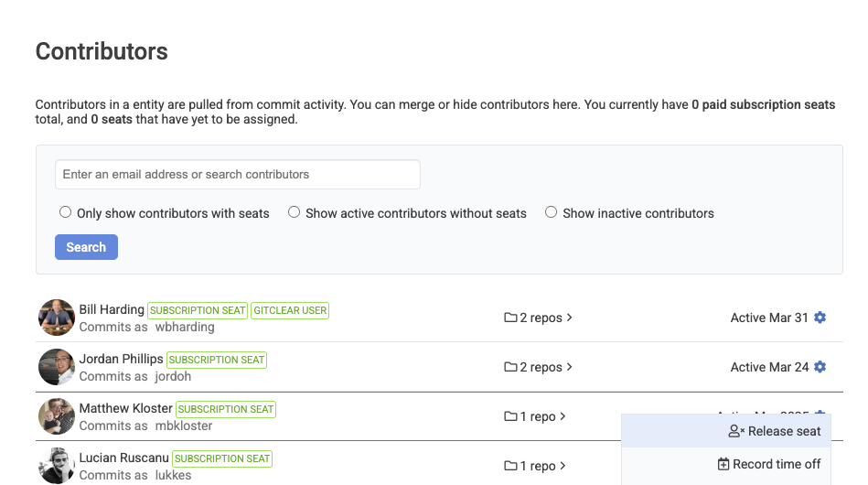868x485 pixels.
Task: Click folder icon in Lucian Ruscanu's row
Action: click(x=510, y=466)
